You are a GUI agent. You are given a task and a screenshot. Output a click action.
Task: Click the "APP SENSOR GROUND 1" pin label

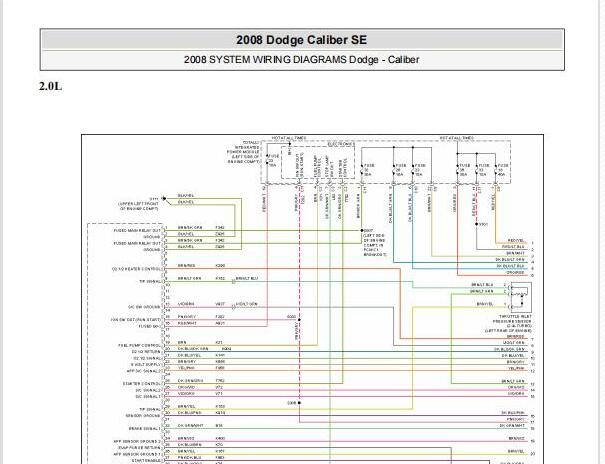(x=137, y=454)
